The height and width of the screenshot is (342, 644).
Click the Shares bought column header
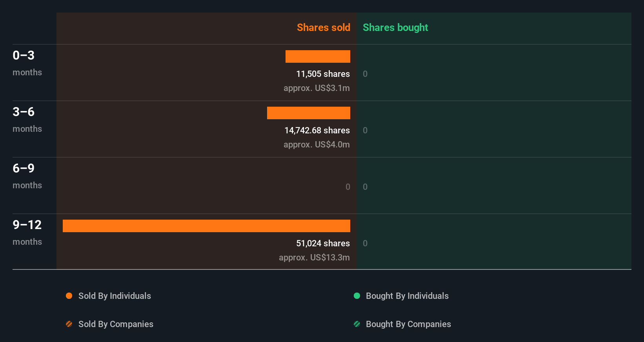coord(395,27)
